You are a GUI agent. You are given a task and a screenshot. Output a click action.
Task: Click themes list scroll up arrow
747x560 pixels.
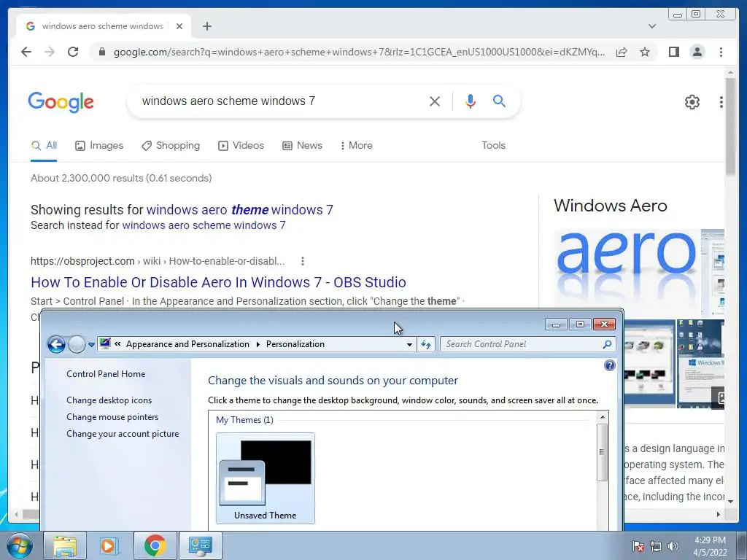tap(602, 417)
